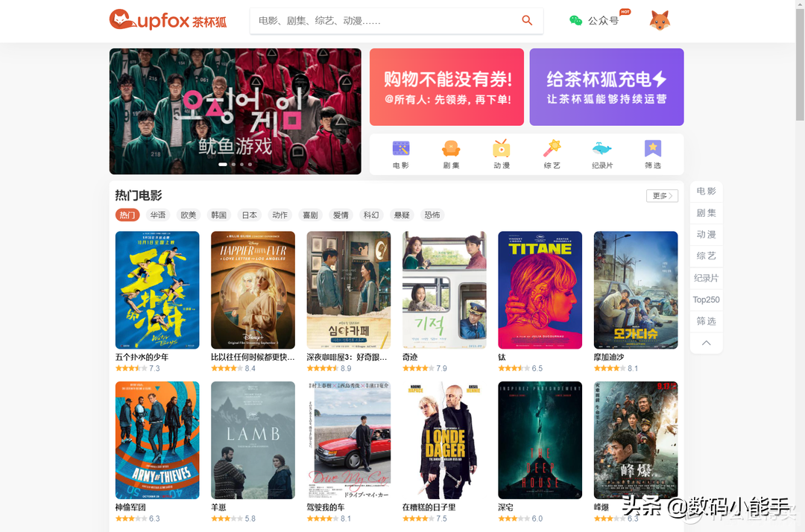Switch to the 欧美 movie filter
Screen dimensions: 805x532
(x=189, y=215)
